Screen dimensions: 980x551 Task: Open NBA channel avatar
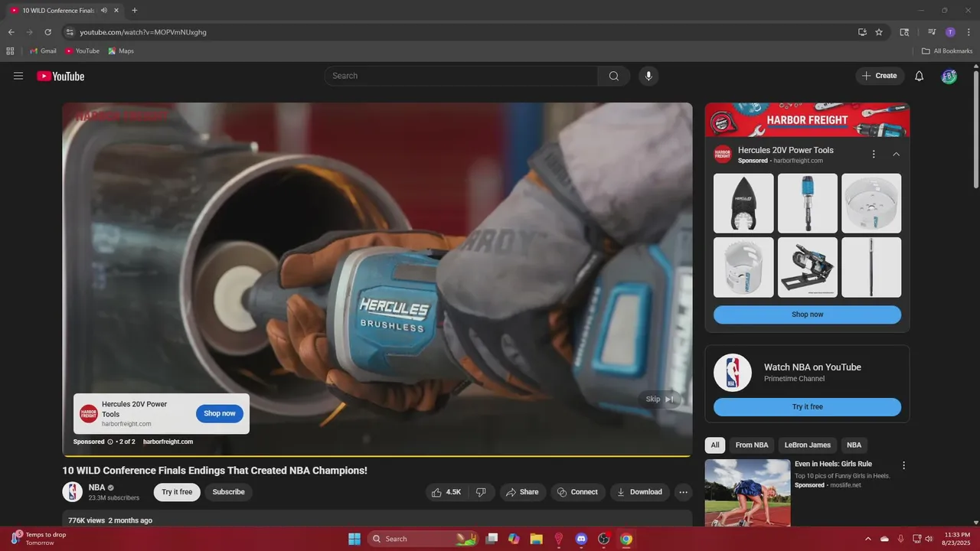pyautogui.click(x=72, y=492)
